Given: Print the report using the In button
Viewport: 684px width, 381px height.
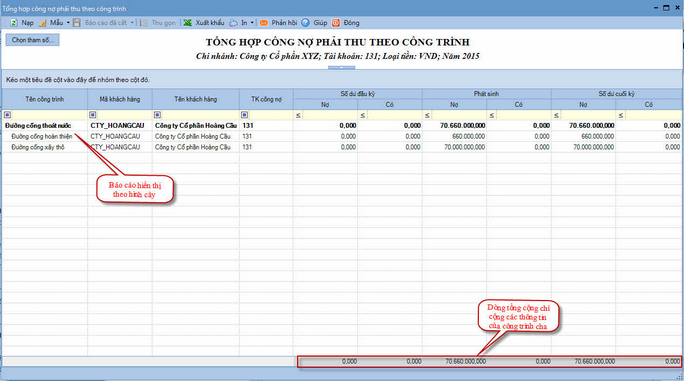Looking at the screenshot, I should (x=239, y=23).
